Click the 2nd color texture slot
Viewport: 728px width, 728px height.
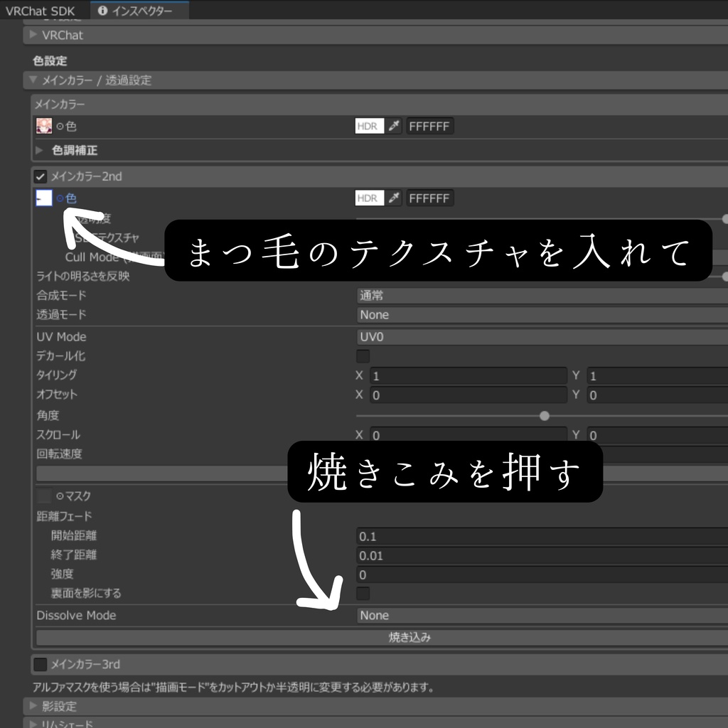point(44,198)
